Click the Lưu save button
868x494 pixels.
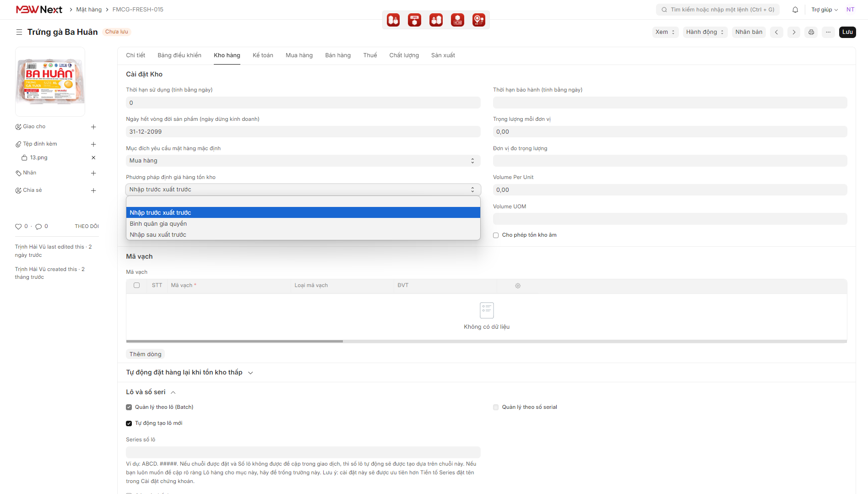847,32
